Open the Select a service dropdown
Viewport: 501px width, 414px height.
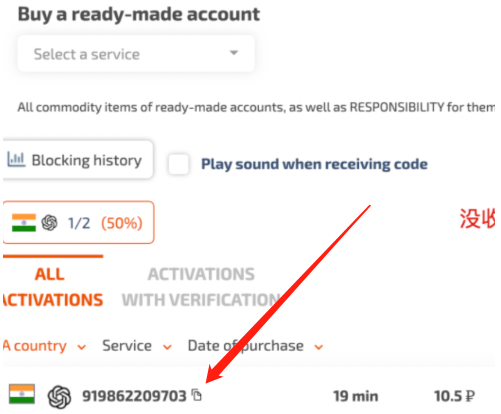136,54
